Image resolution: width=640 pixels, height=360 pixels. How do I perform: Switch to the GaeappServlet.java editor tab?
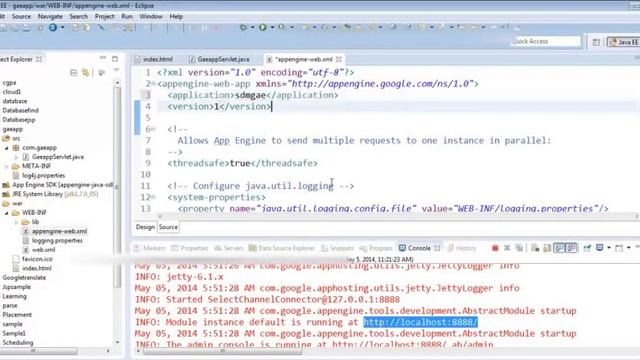pos(219,59)
